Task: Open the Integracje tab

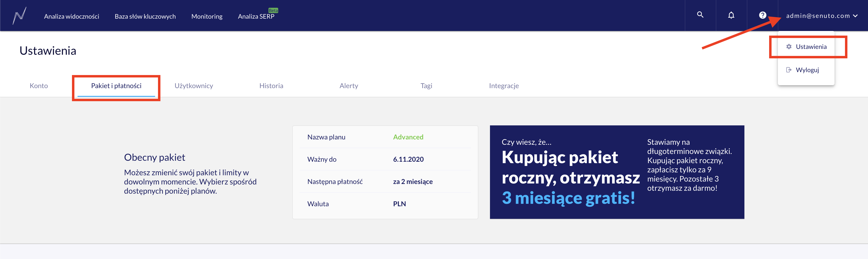Action: pos(504,86)
